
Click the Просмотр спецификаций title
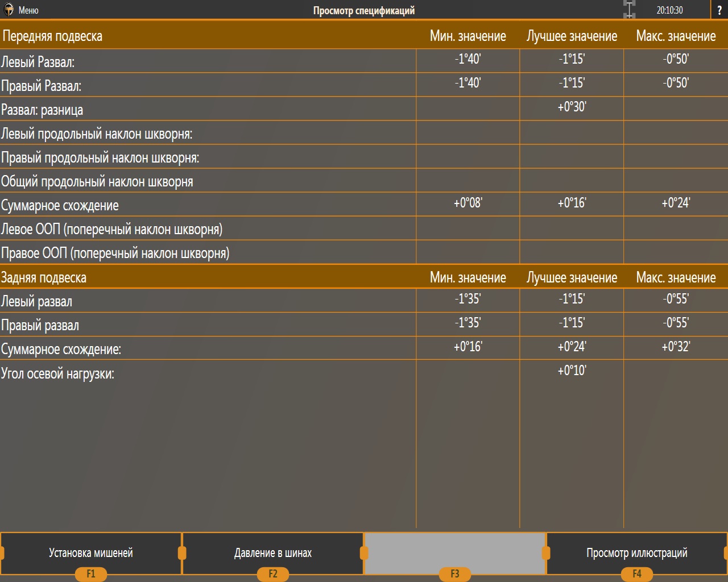coord(364,10)
